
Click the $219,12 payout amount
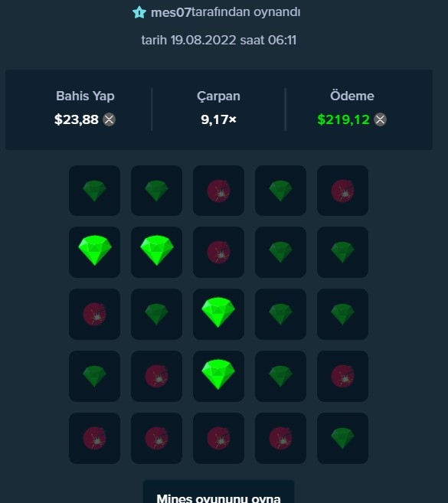343,119
